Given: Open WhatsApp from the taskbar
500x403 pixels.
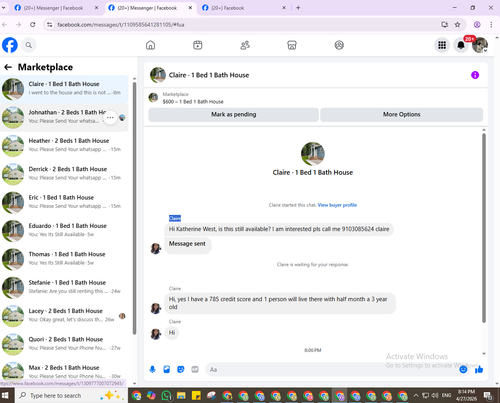Looking at the screenshot, I should point(166,396).
